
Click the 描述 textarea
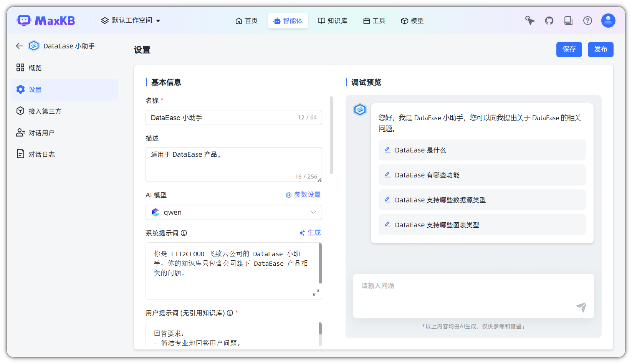click(233, 164)
